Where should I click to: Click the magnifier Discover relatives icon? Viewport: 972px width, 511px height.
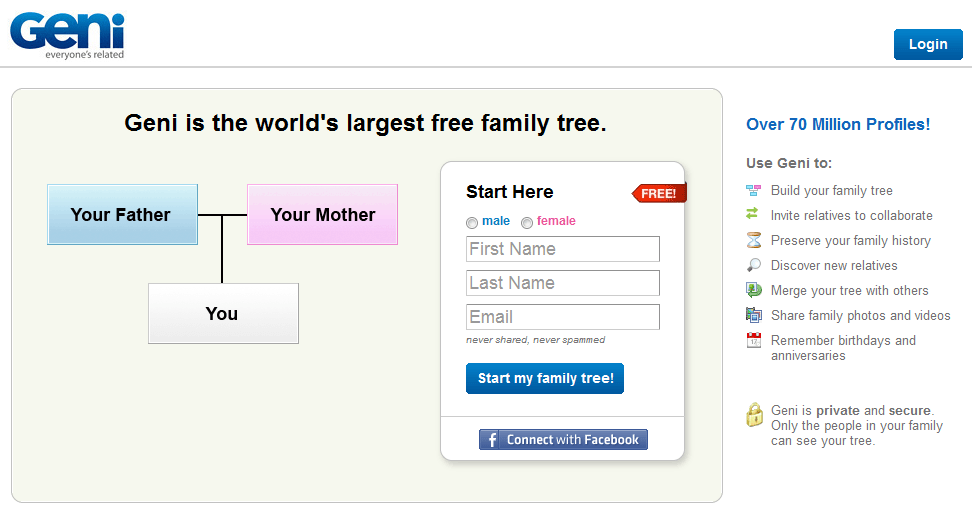(754, 265)
